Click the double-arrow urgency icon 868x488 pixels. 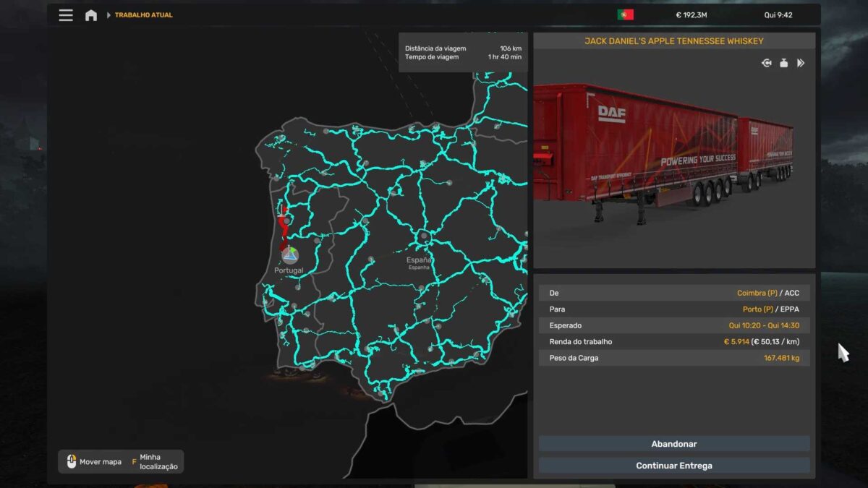[801, 64]
